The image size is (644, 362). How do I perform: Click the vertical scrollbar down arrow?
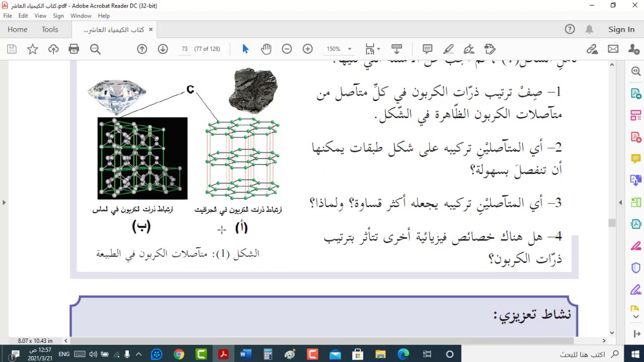tap(612, 333)
